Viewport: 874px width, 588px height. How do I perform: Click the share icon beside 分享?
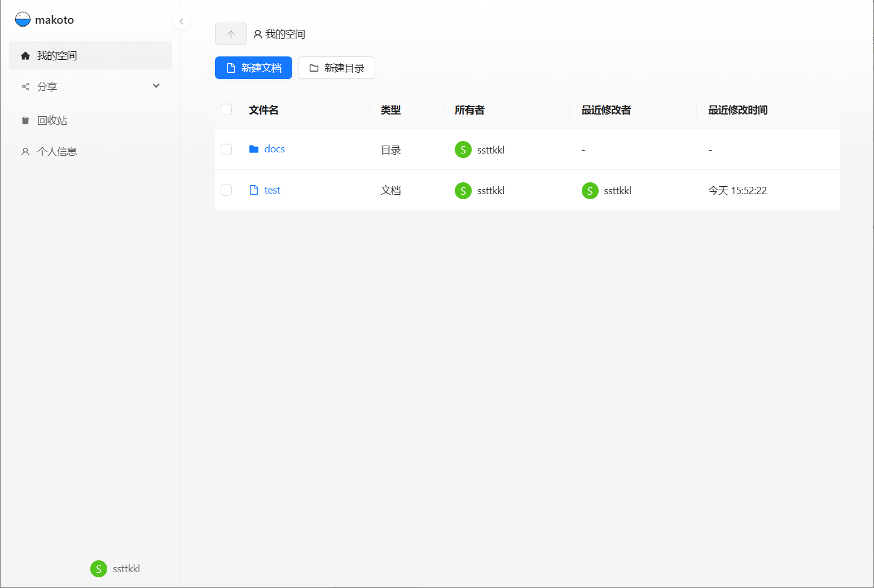click(x=25, y=86)
